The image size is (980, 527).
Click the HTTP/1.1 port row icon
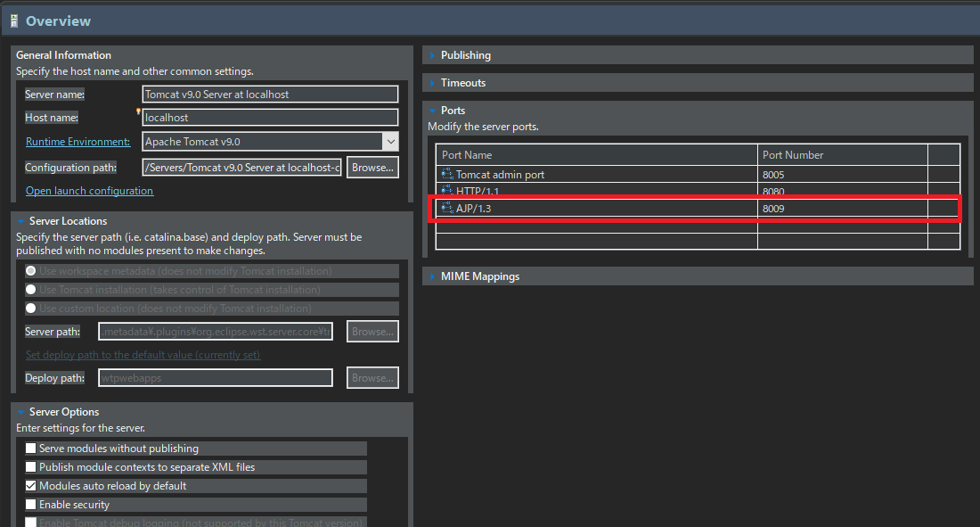[x=447, y=190]
